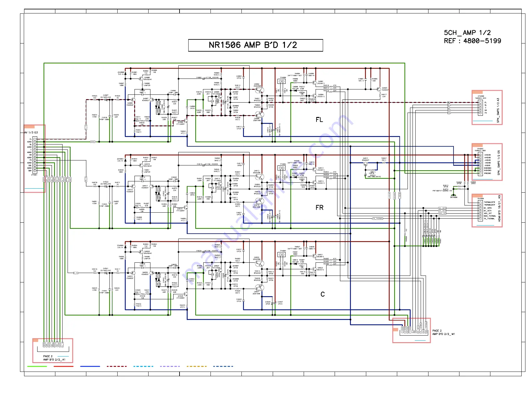Screen dimensions: 532x395
Task: Click the -HIGHR pin label
Action: [488, 165]
